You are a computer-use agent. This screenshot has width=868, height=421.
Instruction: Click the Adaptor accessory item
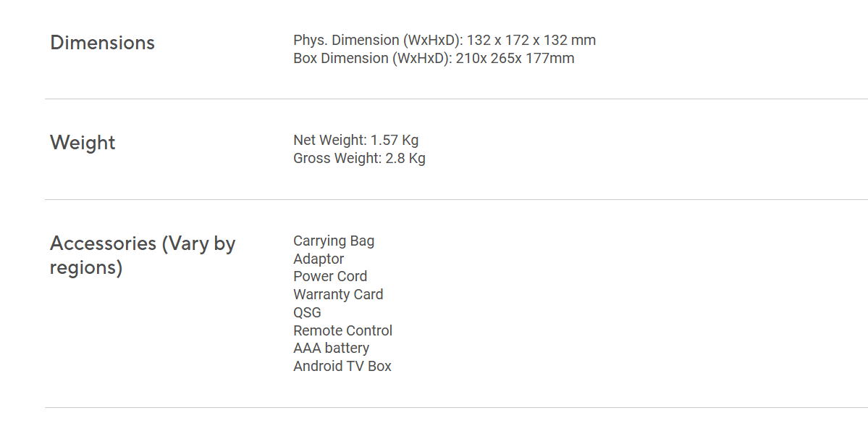(319, 259)
